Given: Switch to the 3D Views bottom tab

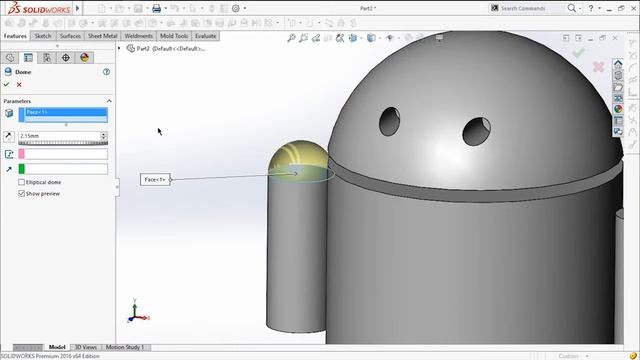Looking at the screenshot, I should tap(86, 347).
